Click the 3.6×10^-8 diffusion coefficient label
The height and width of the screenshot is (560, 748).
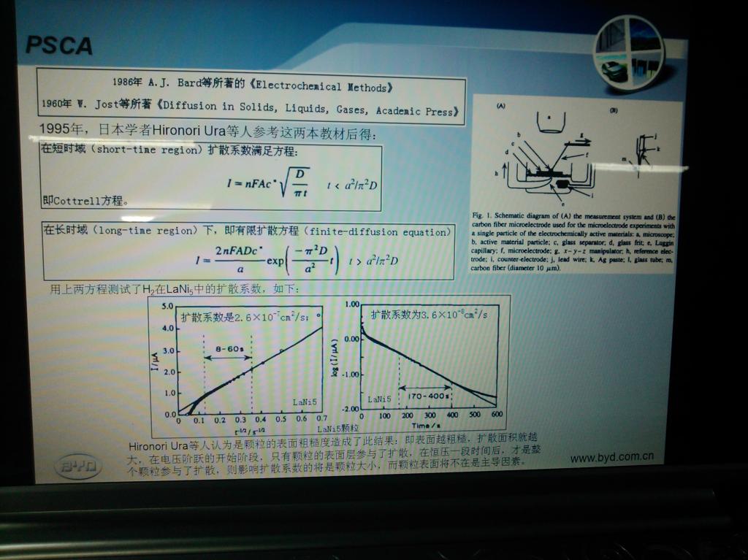pos(429,315)
